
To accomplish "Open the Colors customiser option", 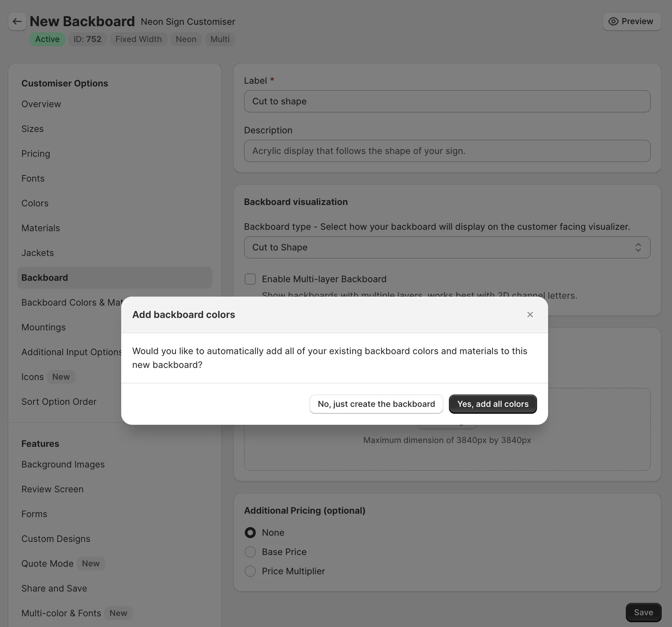I will (35, 203).
